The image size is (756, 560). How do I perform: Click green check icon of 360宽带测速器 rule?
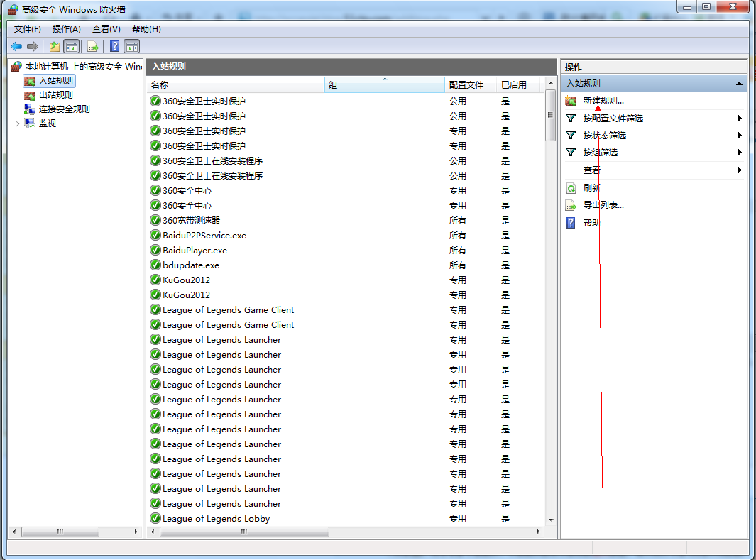(x=155, y=220)
